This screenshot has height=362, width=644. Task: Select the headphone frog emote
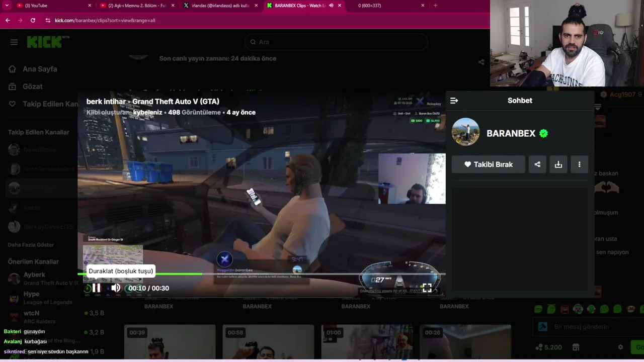[x=578, y=309]
